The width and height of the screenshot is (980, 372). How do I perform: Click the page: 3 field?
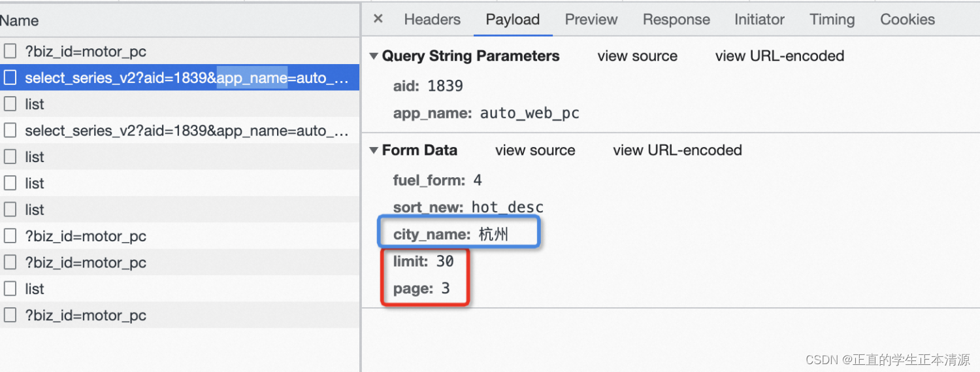point(421,288)
